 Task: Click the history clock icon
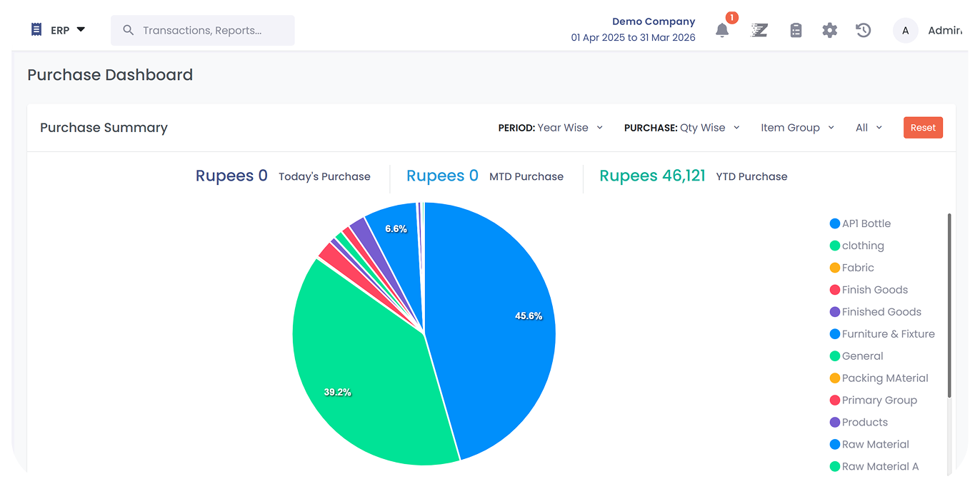coord(864,30)
